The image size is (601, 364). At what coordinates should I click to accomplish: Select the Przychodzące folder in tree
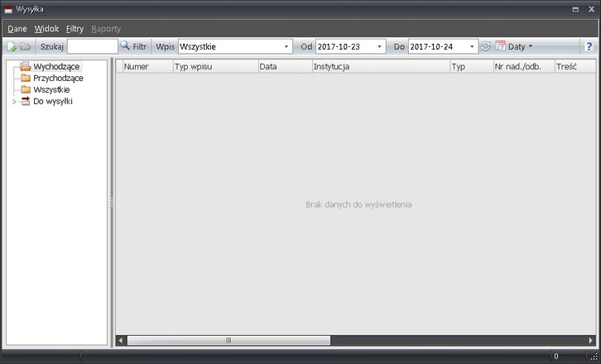point(58,78)
